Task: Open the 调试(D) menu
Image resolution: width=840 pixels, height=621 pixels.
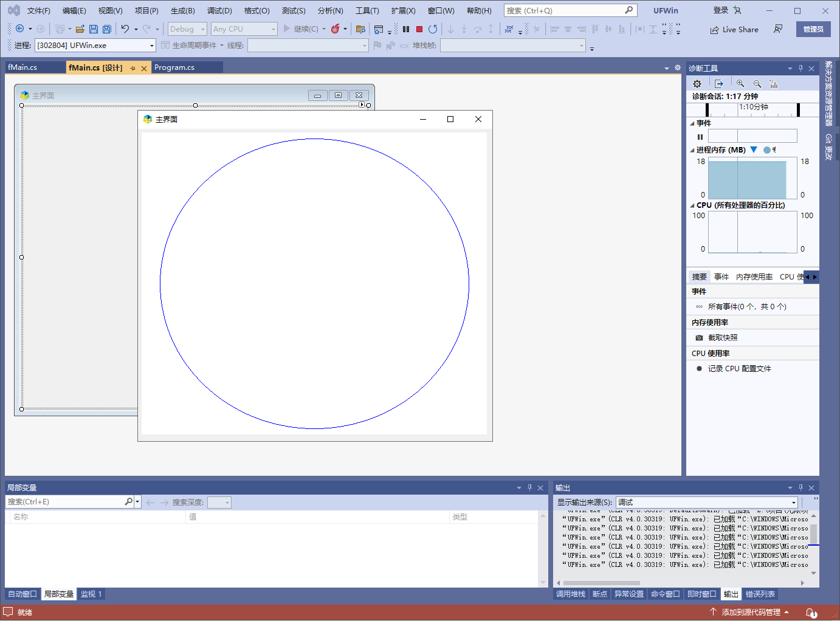Action: tap(219, 11)
